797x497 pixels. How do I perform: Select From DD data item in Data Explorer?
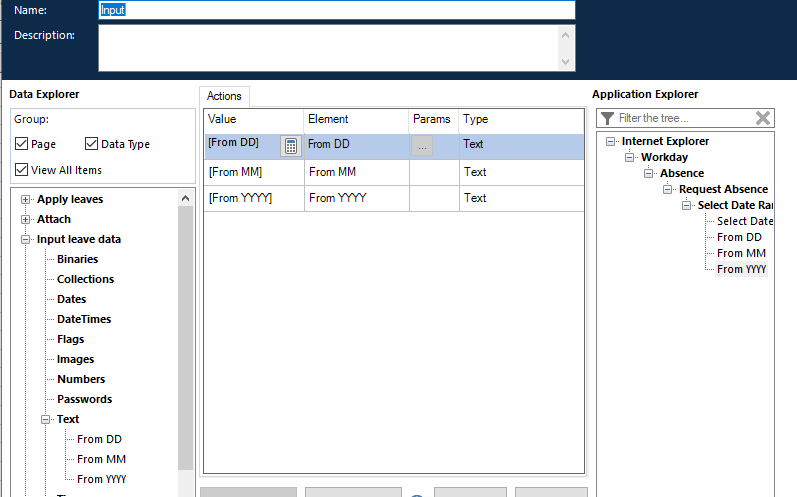click(x=99, y=439)
